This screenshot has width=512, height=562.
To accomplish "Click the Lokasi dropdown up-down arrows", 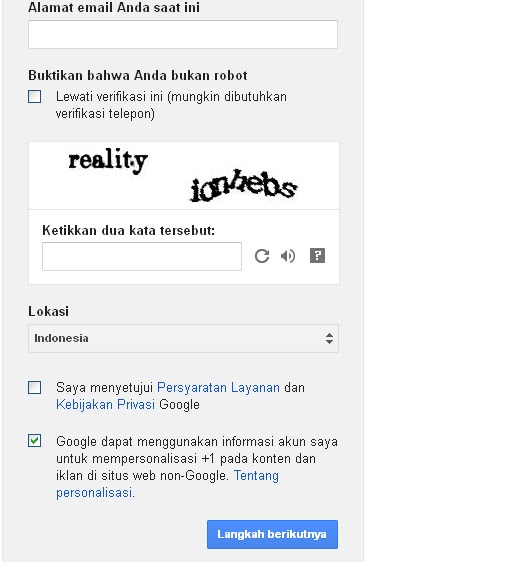I will [x=329, y=338].
